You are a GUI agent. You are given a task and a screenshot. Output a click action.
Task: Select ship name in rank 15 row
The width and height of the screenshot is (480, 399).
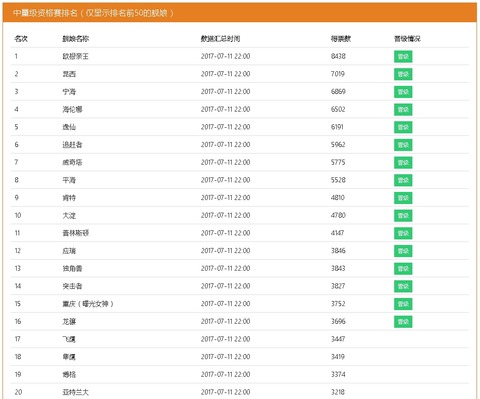(88, 304)
